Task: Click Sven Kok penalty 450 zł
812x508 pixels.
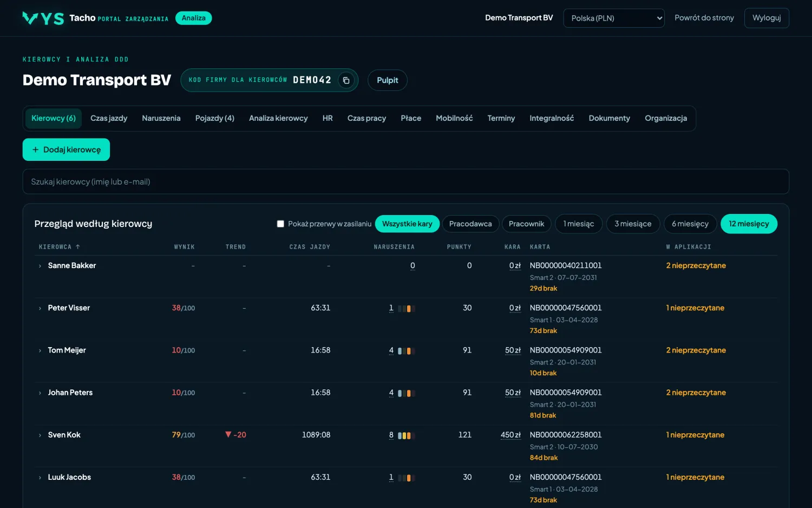Action: click(510, 435)
